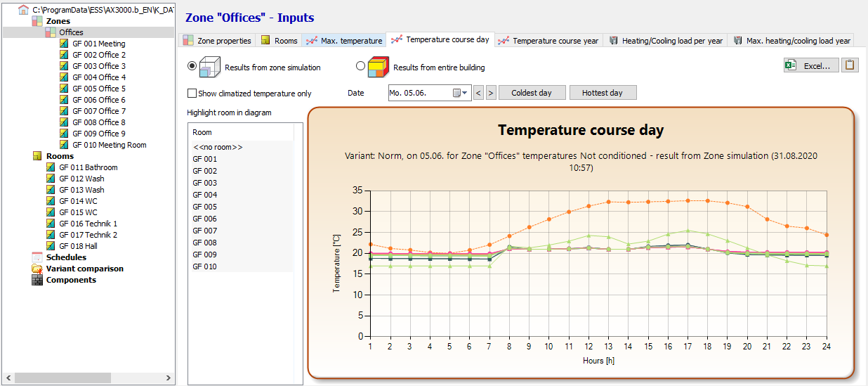Screen dimensions: 868x386
Task: Click the Rooms icon in tree
Action: 37,156
